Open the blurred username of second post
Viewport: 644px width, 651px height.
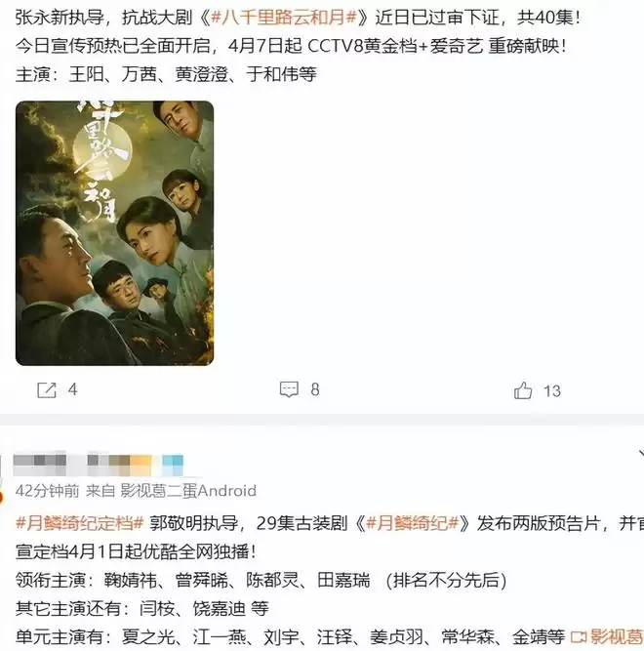click(99, 465)
